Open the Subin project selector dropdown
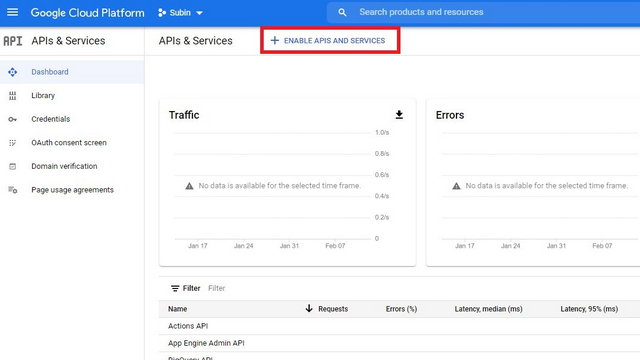Image resolution: width=640 pixels, height=360 pixels. click(x=180, y=13)
